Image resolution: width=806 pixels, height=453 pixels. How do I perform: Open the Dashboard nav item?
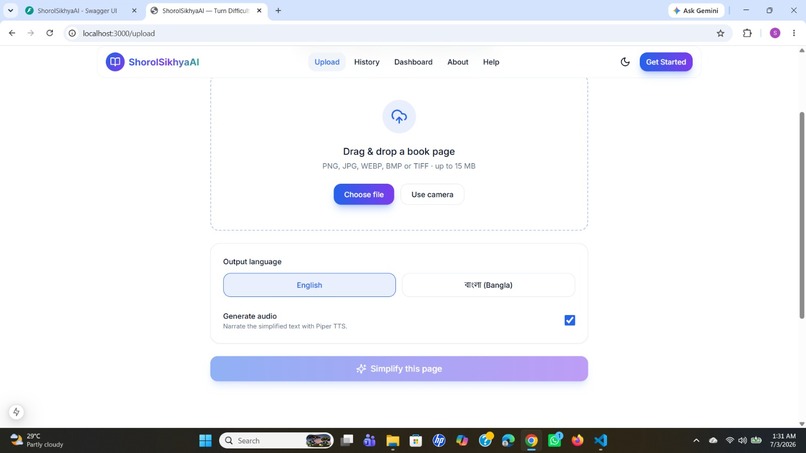[x=413, y=62]
